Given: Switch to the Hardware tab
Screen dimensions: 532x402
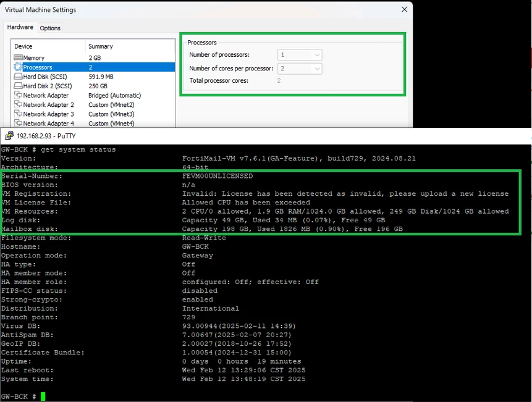Looking at the screenshot, I should click(20, 27).
